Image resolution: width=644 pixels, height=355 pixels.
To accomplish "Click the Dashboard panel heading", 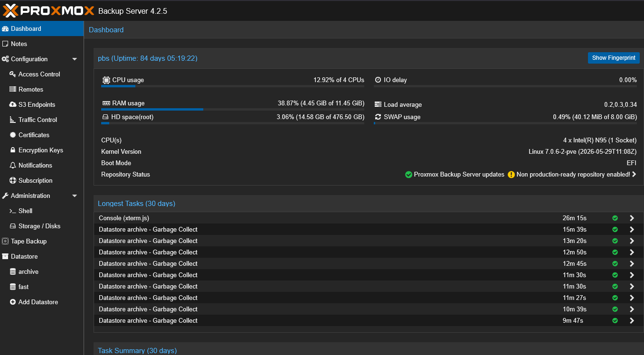I will pyautogui.click(x=106, y=29).
